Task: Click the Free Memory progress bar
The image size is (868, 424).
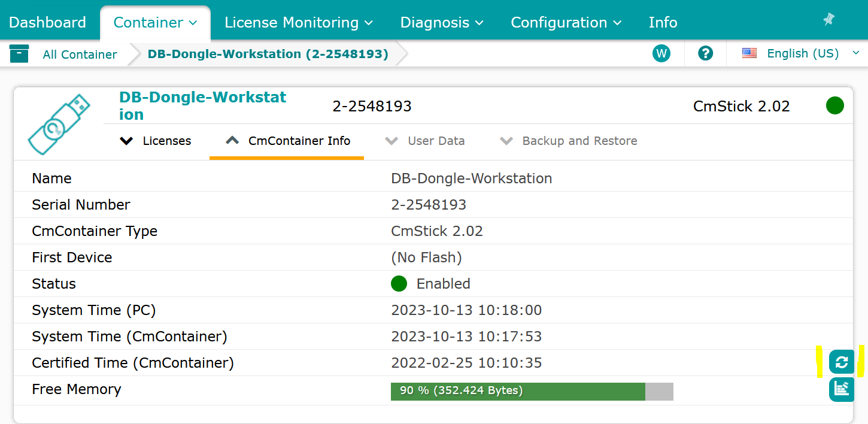Action: [x=532, y=391]
